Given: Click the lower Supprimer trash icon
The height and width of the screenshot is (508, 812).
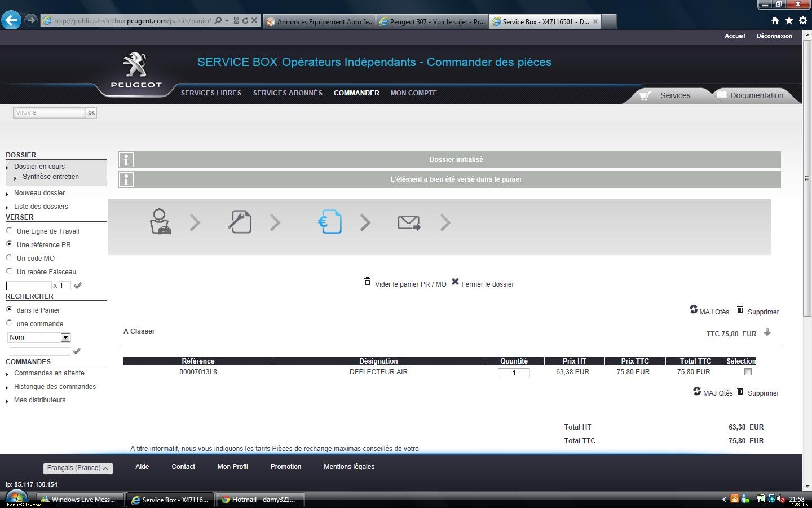Looking at the screenshot, I should pyautogui.click(x=740, y=391).
